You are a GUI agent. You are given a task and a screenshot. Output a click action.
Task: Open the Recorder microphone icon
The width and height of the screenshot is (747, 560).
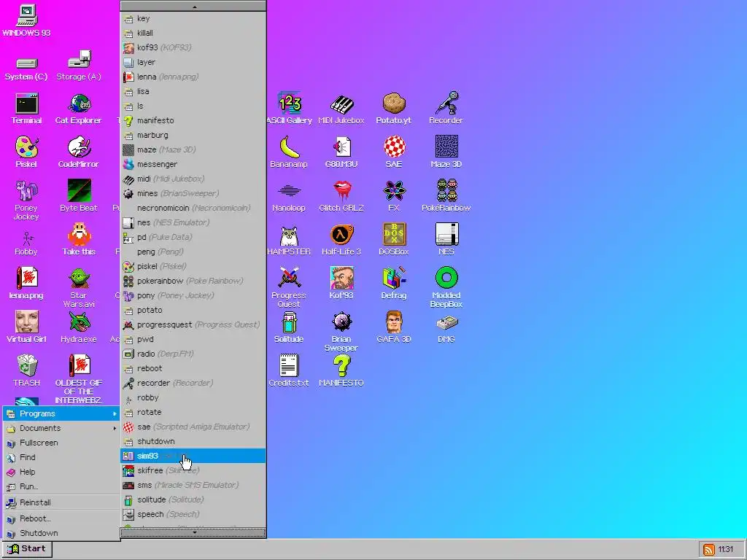[446, 109]
